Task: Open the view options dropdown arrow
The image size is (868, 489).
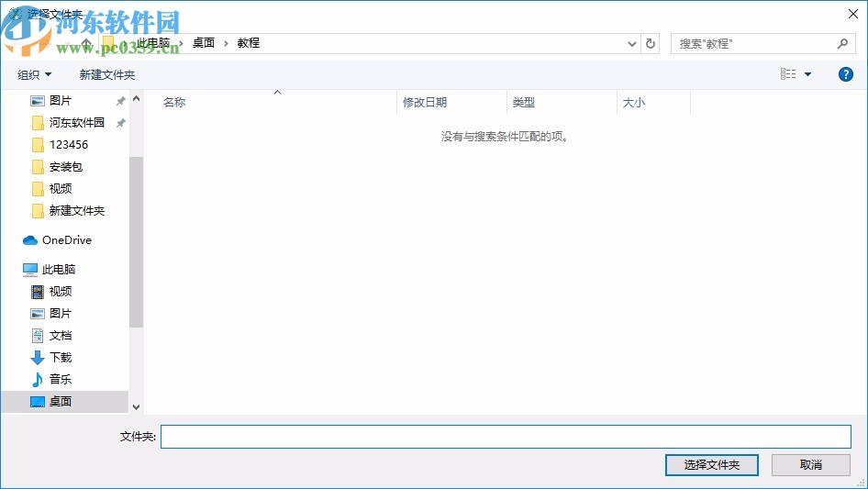Action: click(x=807, y=74)
